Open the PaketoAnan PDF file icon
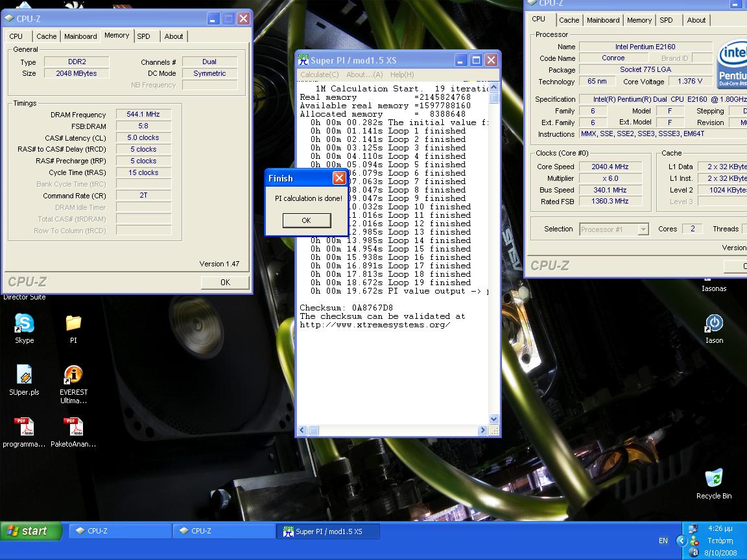The height and width of the screenshot is (560, 747). [73, 426]
